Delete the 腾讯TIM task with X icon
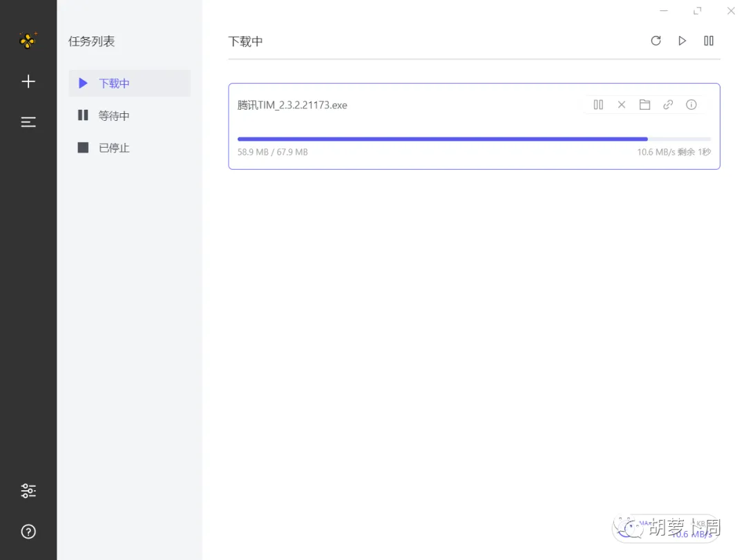Image resolution: width=746 pixels, height=560 pixels. click(622, 105)
